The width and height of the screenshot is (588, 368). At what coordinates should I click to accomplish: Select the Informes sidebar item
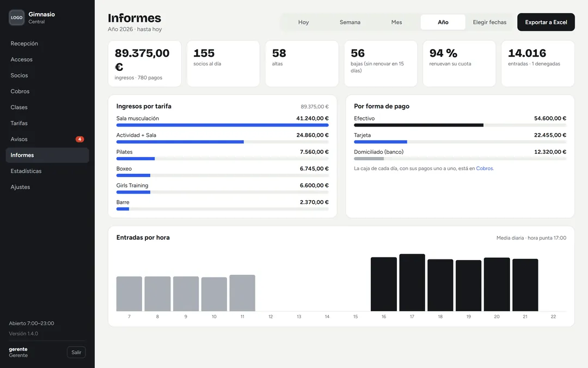point(47,155)
